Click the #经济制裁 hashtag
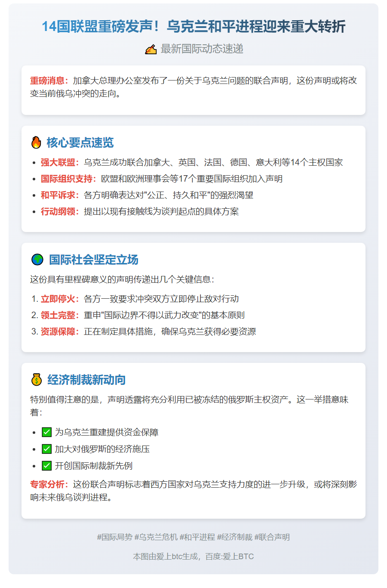The height and width of the screenshot is (588, 387). 234,537
